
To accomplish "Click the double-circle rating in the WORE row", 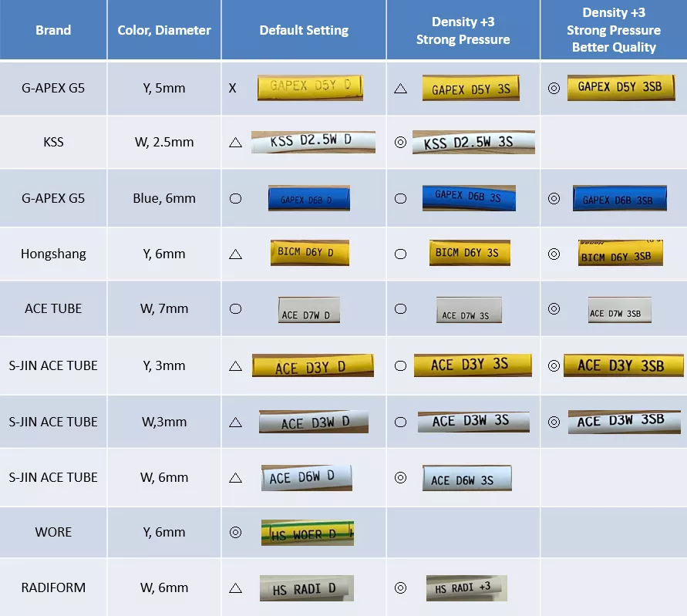I will [236, 532].
